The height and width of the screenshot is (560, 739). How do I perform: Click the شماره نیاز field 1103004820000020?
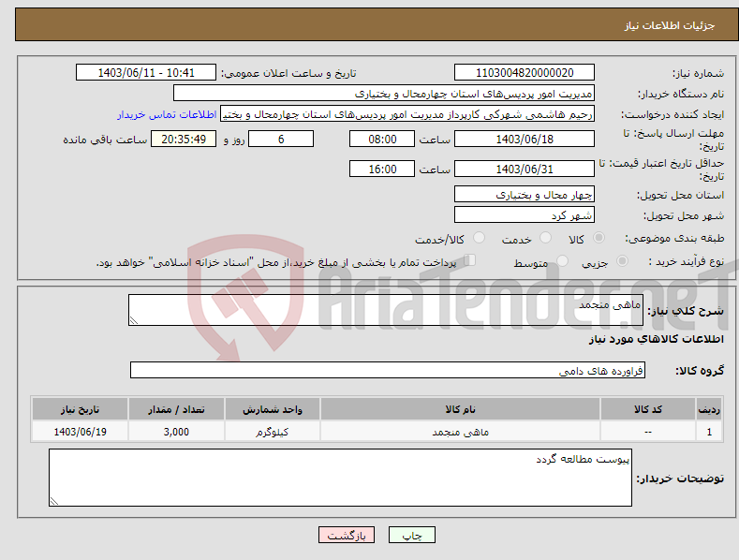[x=525, y=73]
